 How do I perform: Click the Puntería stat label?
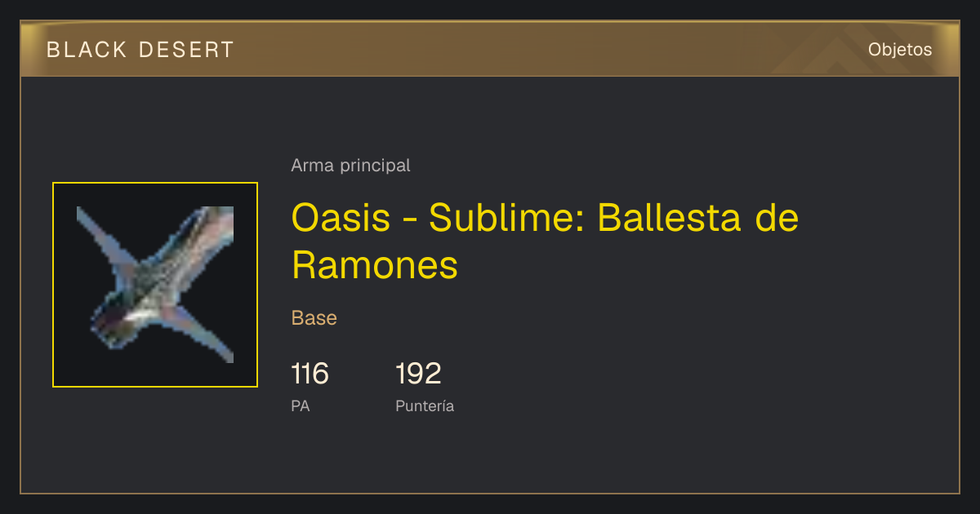pos(425,405)
